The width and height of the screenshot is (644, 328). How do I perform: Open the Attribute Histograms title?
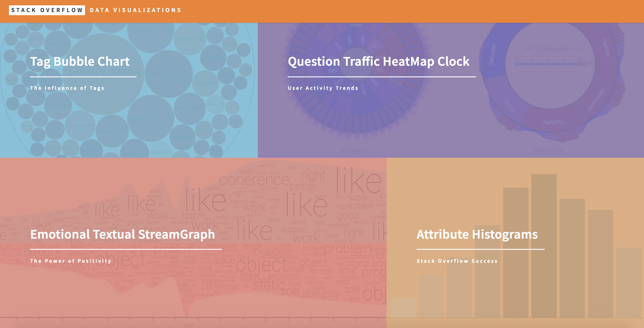[477, 234]
